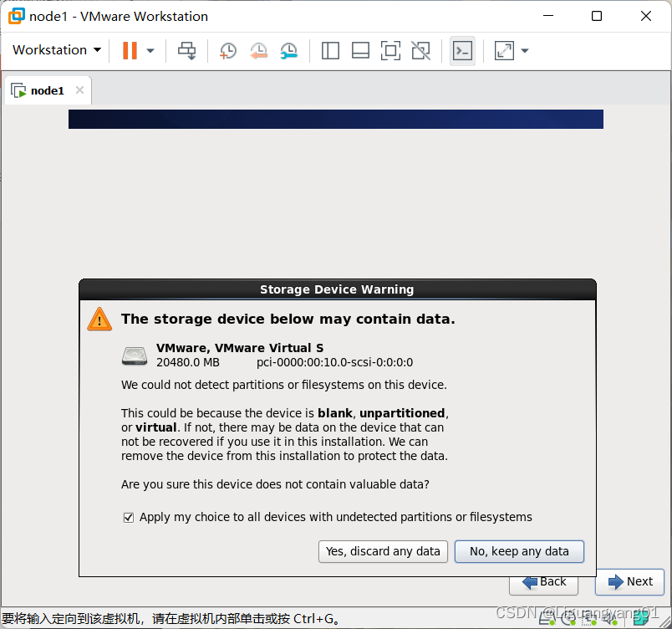Viewport: 672px width, 629px height.
Task: Maximize the VMware Workstation window
Action: (x=597, y=16)
